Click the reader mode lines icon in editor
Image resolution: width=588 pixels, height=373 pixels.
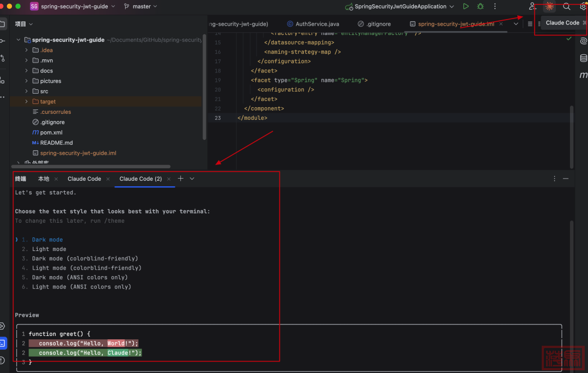click(x=530, y=24)
